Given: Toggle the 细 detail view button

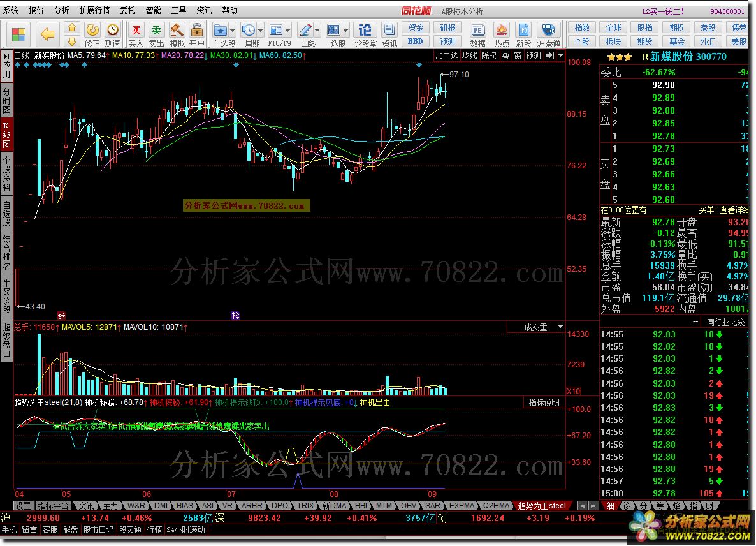Looking at the screenshot, I should 611,505.
